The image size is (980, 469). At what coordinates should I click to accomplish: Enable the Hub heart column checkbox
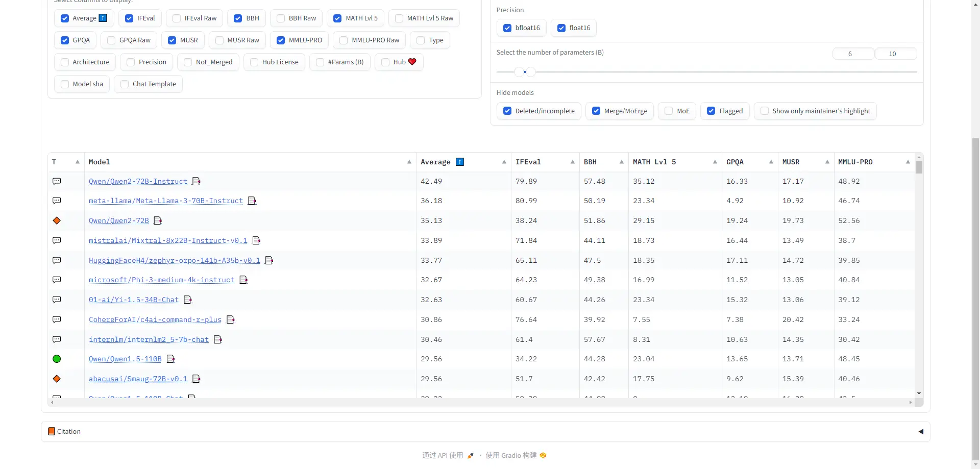pyautogui.click(x=385, y=62)
